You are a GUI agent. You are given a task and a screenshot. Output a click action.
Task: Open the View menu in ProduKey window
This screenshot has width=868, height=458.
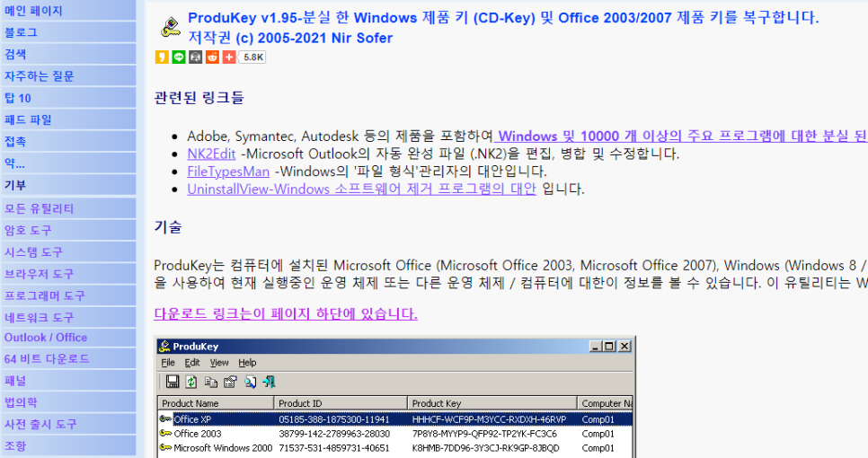219,363
